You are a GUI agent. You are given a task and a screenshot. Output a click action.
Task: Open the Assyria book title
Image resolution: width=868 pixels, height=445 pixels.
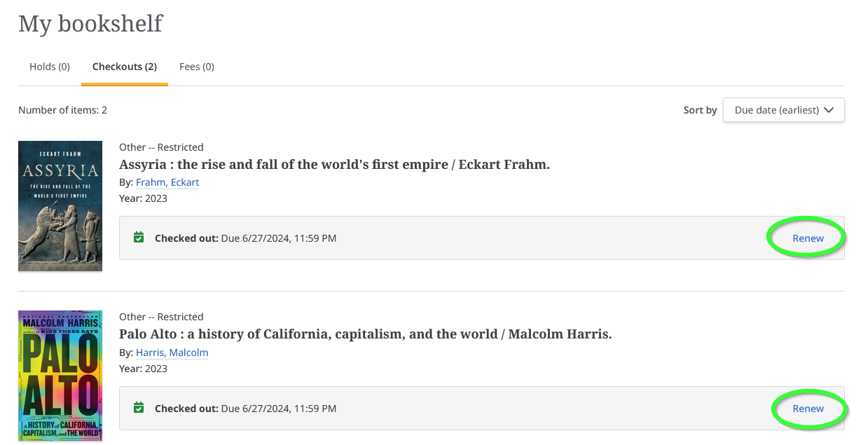[334, 165]
